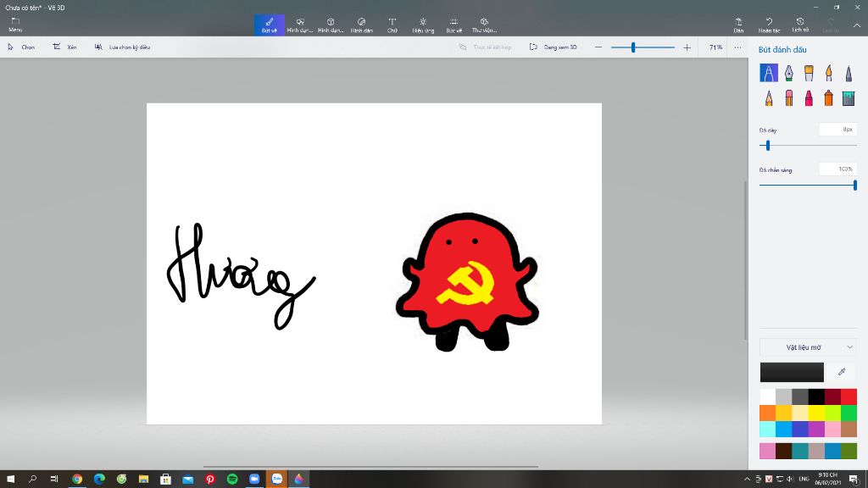This screenshot has height=488, width=868.
Task: Activate Lựa chọn kỳ diệu magic select
Action: tap(122, 47)
